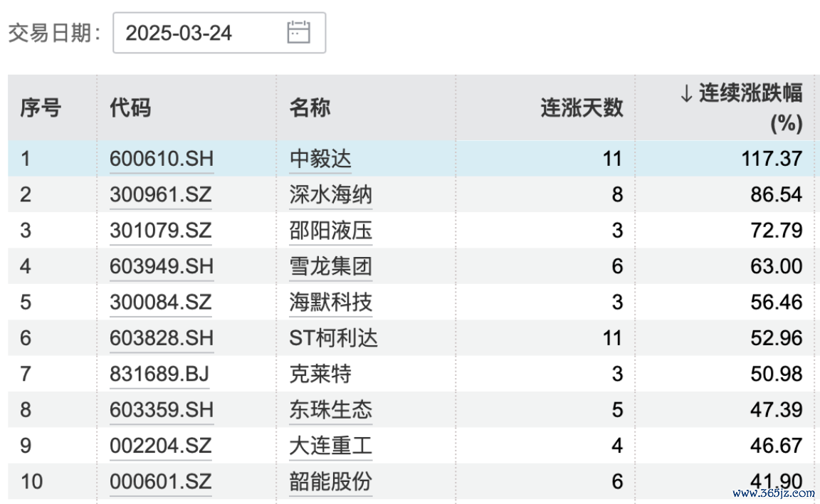Select the value 72.79 for 邵阳液压
This screenshot has height=504, width=820.
pyautogui.click(x=777, y=231)
